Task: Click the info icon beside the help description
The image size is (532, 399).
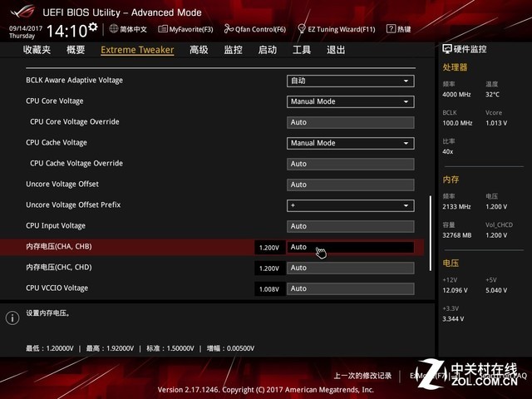Action: pos(12,318)
